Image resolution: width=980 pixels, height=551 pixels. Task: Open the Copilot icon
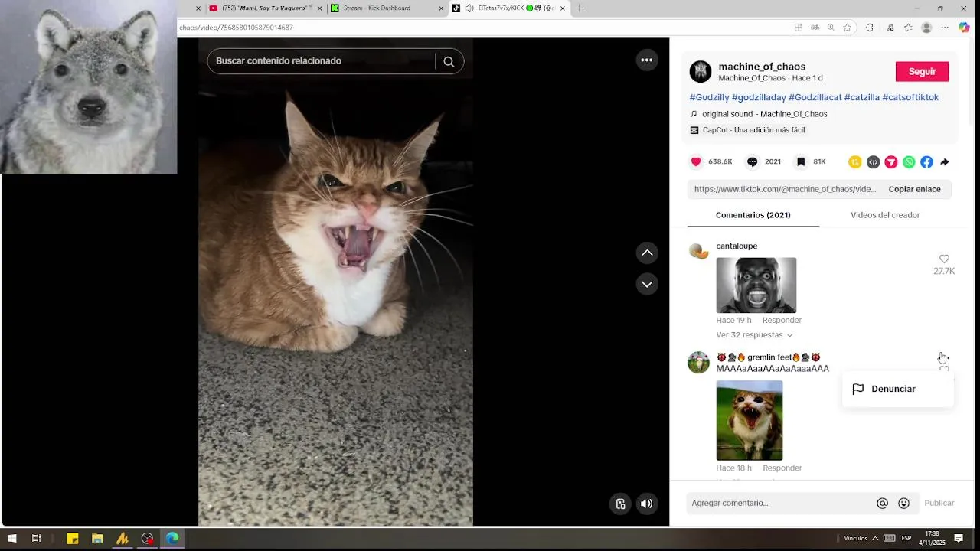coord(964,28)
